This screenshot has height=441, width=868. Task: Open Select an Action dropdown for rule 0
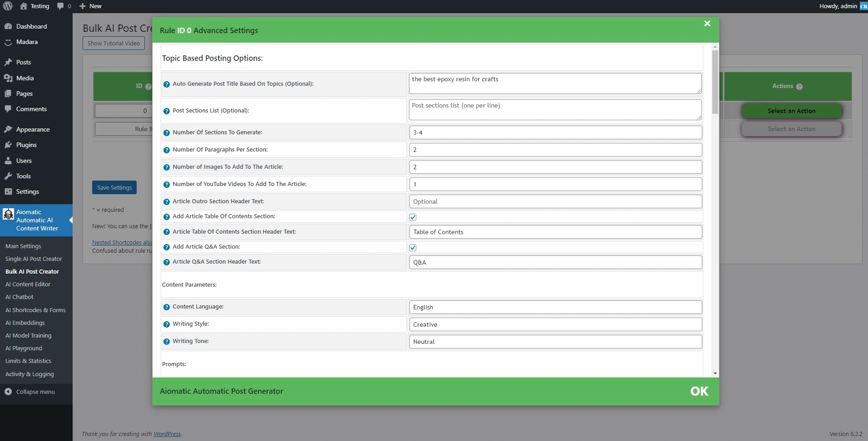(x=791, y=111)
